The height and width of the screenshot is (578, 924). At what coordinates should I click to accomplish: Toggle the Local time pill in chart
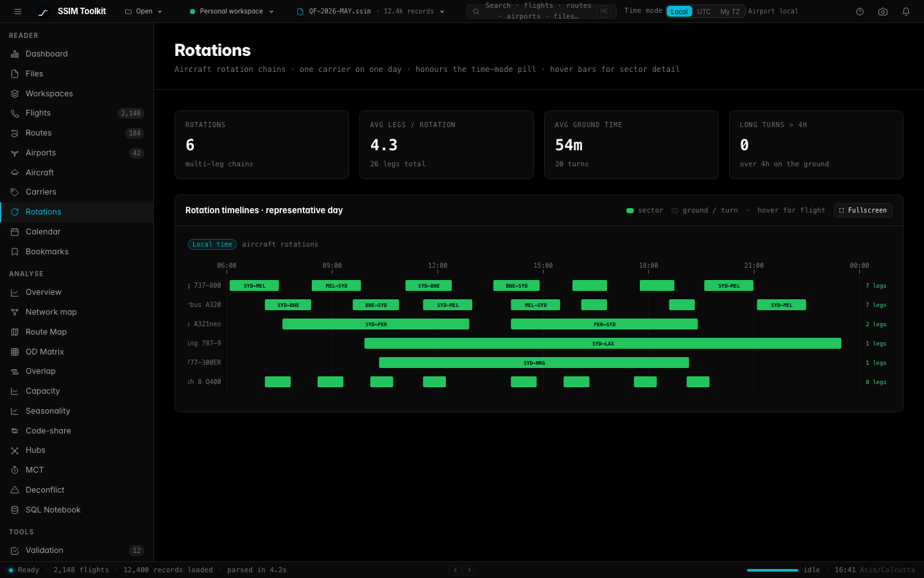(x=212, y=244)
